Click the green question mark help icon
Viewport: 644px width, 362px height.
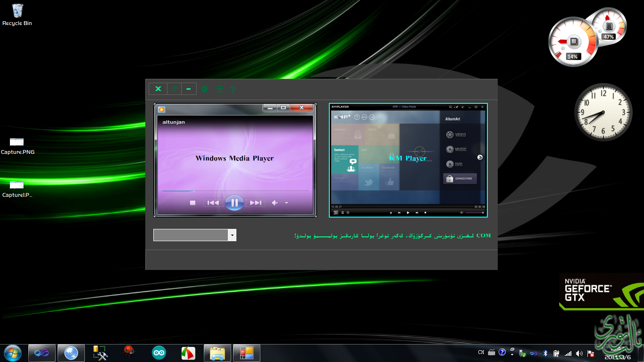click(x=233, y=89)
